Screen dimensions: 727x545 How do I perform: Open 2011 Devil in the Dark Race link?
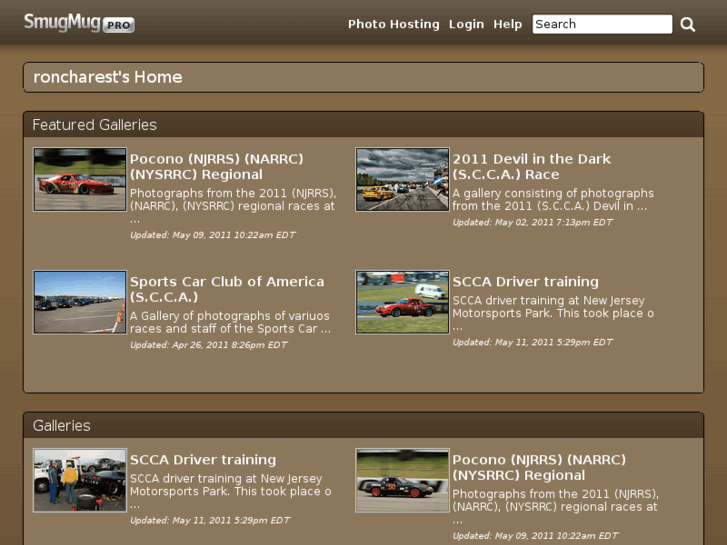(531, 167)
